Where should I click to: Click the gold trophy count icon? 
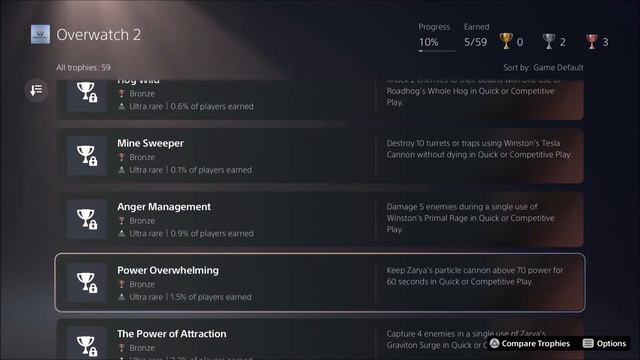pos(506,42)
